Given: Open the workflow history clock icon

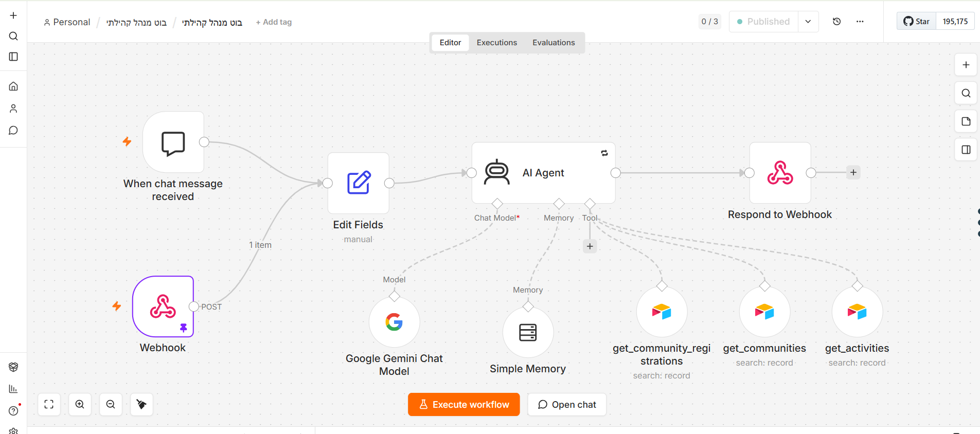Looking at the screenshot, I should pyautogui.click(x=836, y=22).
